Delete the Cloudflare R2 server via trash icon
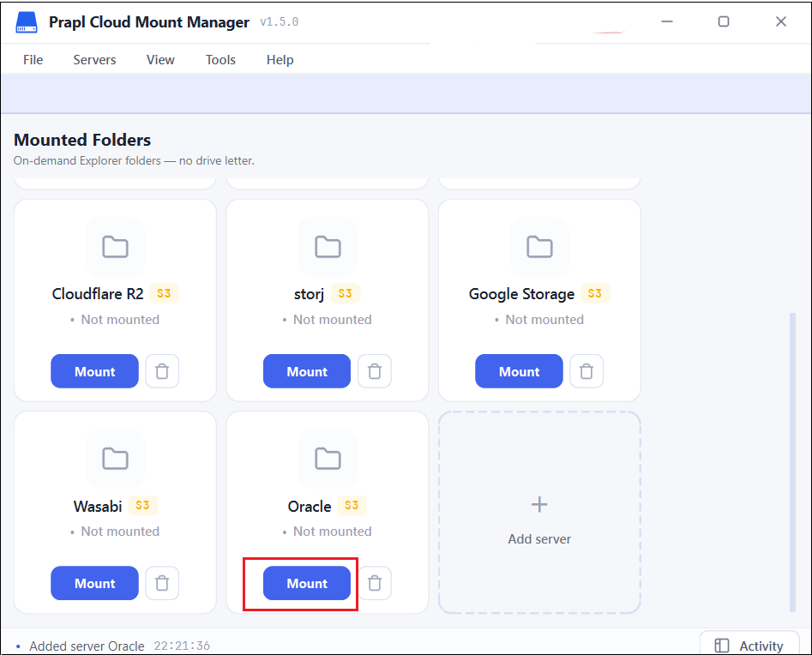This screenshot has width=812, height=655. click(162, 371)
